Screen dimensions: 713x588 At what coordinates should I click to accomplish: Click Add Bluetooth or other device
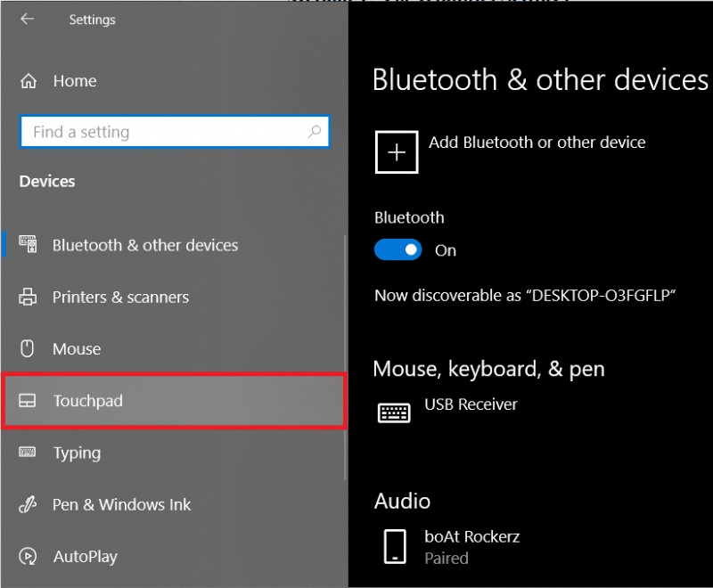pyautogui.click(x=537, y=142)
